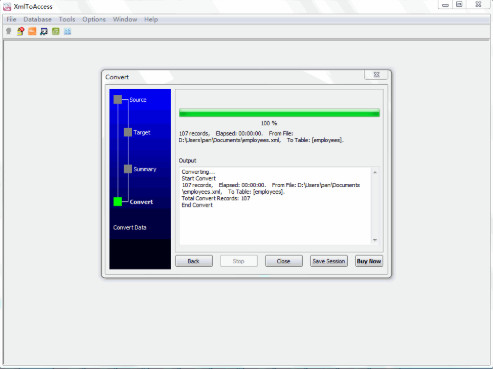
Task: Click the Close button in Convert dialog
Action: [x=284, y=261]
